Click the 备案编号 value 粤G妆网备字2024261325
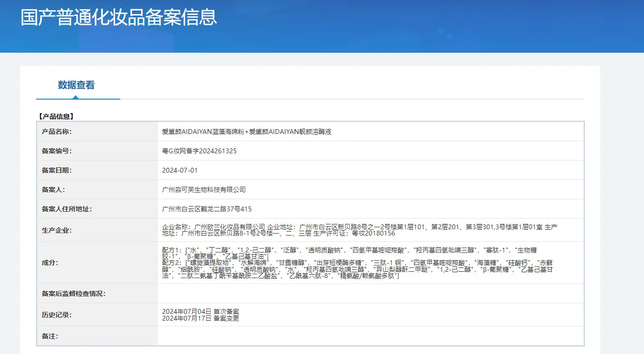 (200, 151)
